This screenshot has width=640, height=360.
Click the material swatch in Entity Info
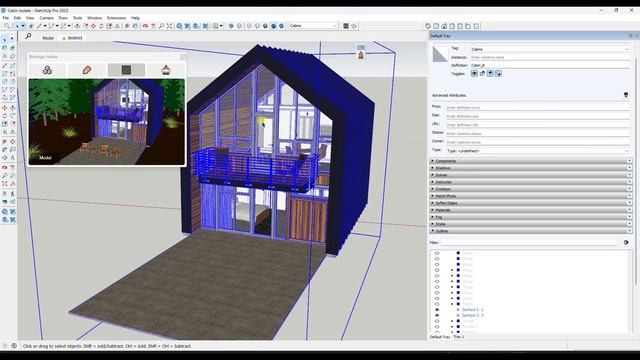pyautogui.click(x=440, y=54)
